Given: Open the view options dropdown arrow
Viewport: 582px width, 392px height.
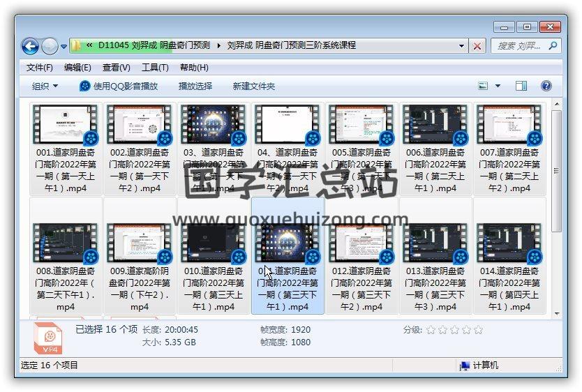Looking at the screenshot, I should [x=498, y=86].
